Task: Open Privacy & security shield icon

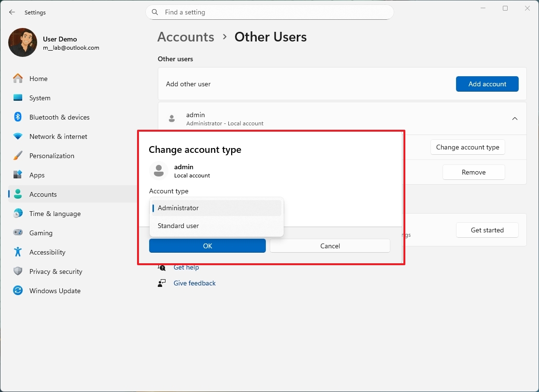Action: click(17, 271)
